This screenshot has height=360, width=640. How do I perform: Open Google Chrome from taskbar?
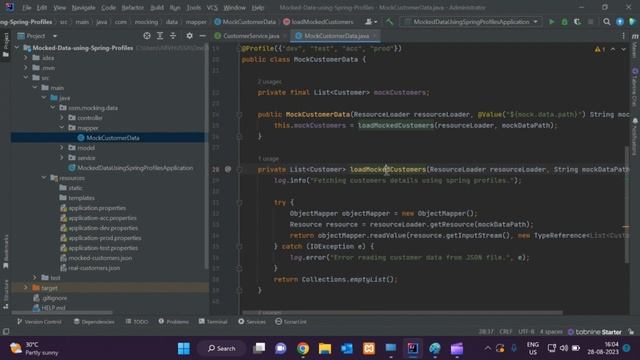[x=303, y=349]
